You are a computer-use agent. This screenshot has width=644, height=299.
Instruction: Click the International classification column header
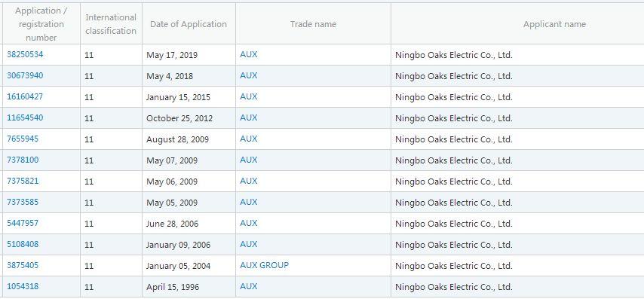pyautogui.click(x=111, y=24)
